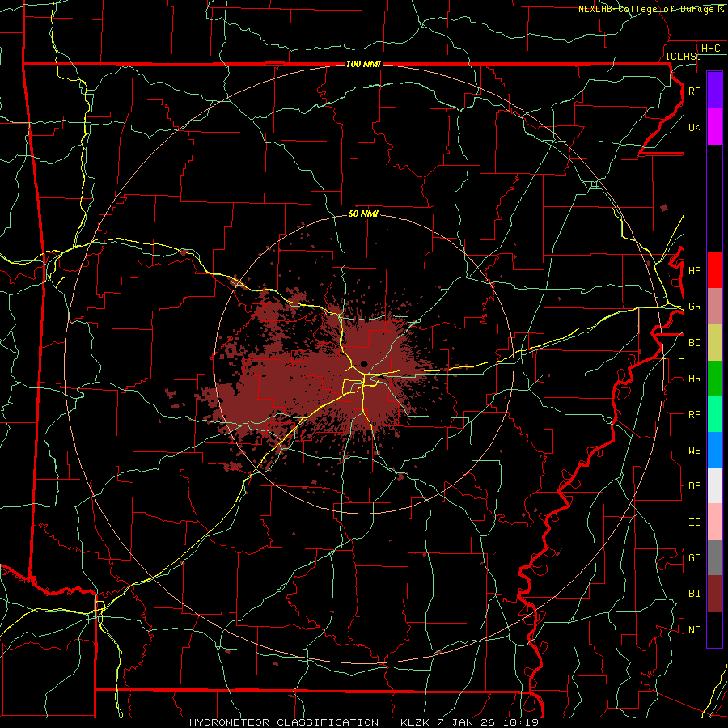Image resolution: width=728 pixels, height=728 pixels.
Task: Click the HA red legend swatch
Action: click(x=714, y=270)
